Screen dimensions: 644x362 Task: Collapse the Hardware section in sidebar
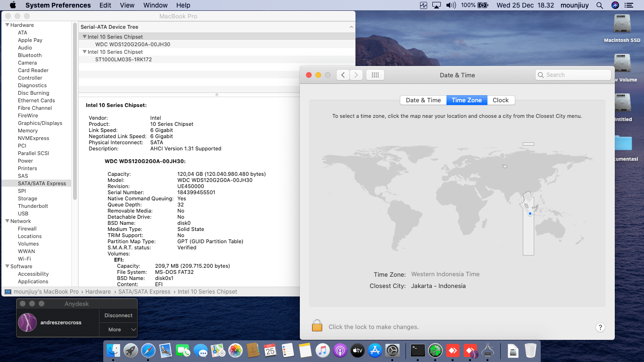[x=7, y=25]
